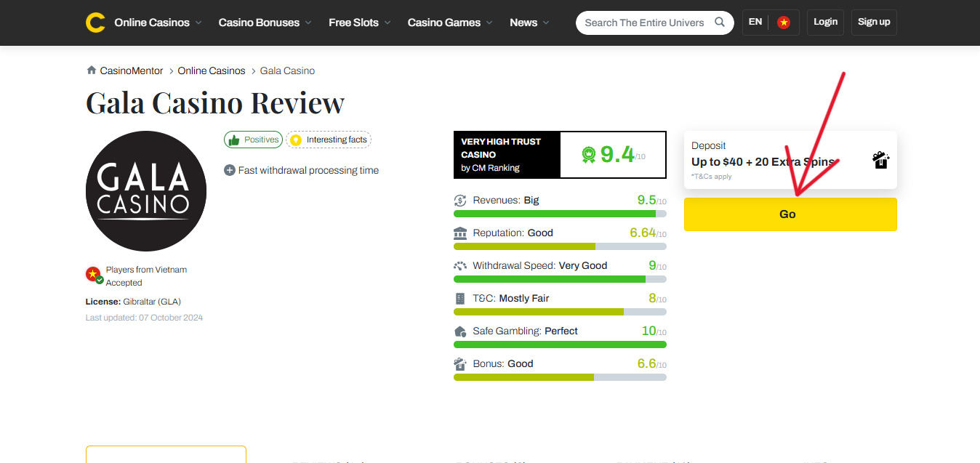Open the EN language selector
The height and width of the screenshot is (463, 980).
pyautogui.click(x=755, y=22)
